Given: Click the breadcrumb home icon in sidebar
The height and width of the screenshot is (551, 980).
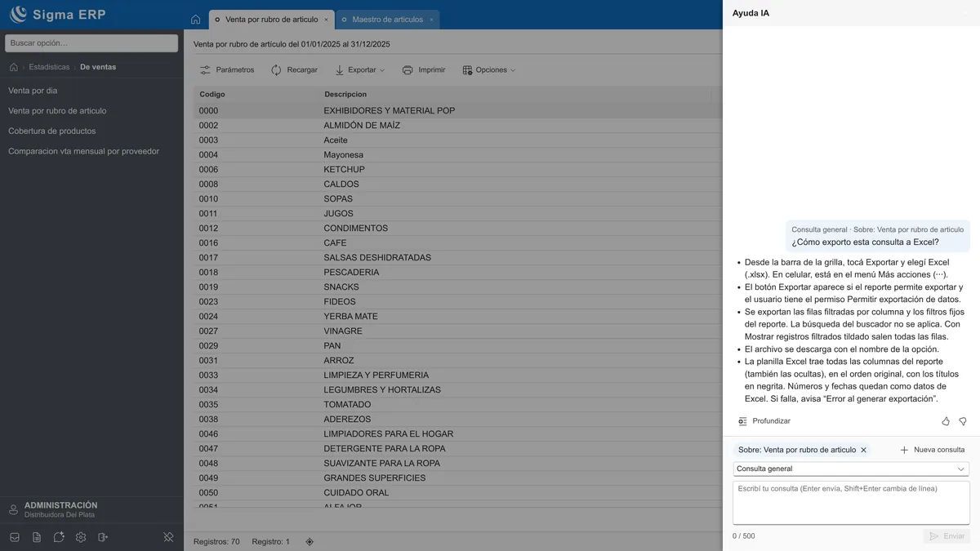Looking at the screenshot, I should pyautogui.click(x=14, y=67).
